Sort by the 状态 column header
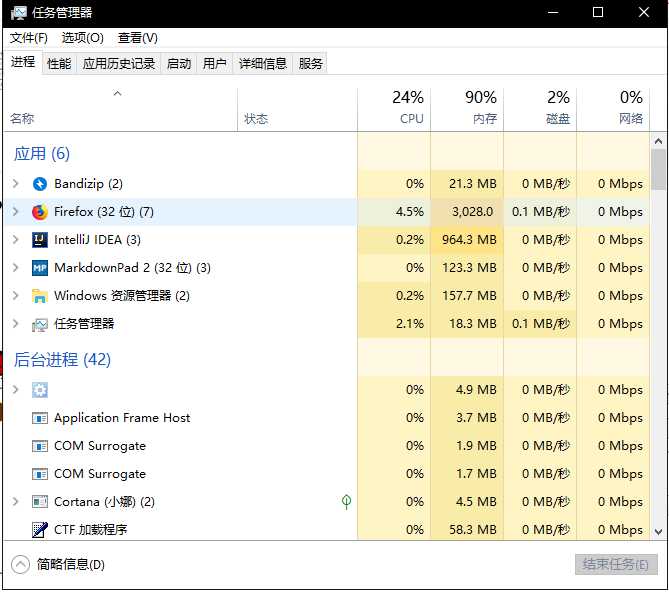This screenshot has height=592, width=669. coord(297,110)
